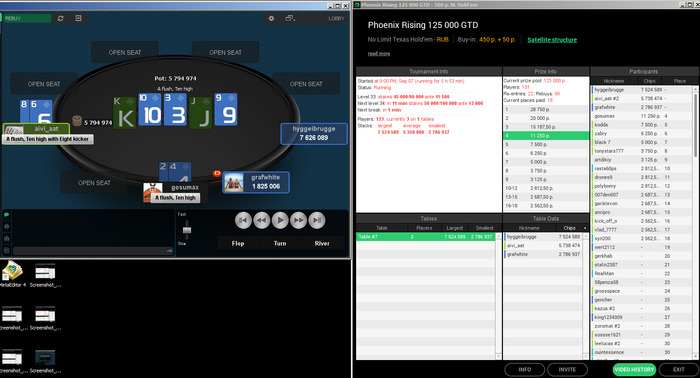Open poker table settings gear
The height and width of the screenshot is (378, 700).
pyautogui.click(x=271, y=18)
